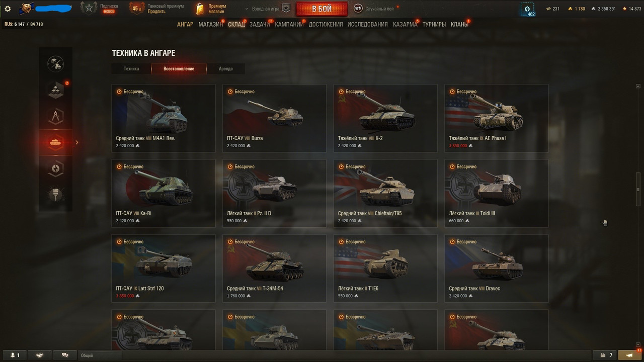Click Продлить tank premium link
This screenshot has height=362, width=644.
pyautogui.click(x=156, y=12)
